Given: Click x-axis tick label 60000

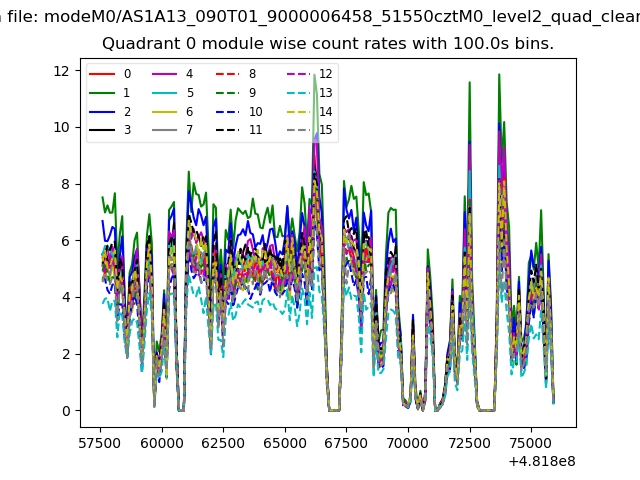Looking at the screenshot, I should [x=162, y=443].
